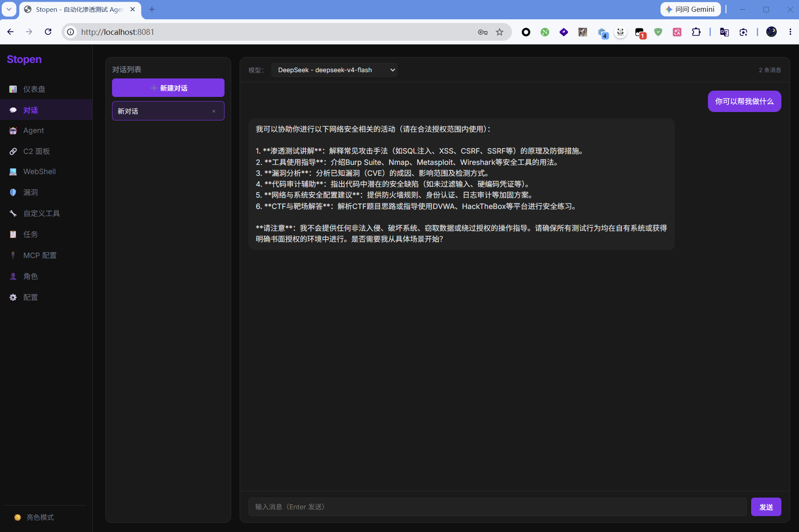Image resolution: width=799 pixels, height=532 pixels.
Task: Open the extensions puzzle icon
Action: (696, 32)
